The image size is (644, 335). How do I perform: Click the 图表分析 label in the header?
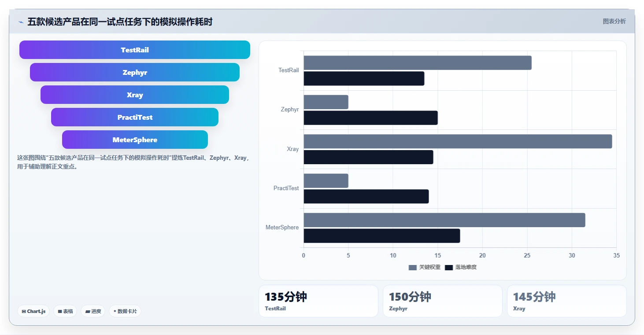click(x=614, y=21)
